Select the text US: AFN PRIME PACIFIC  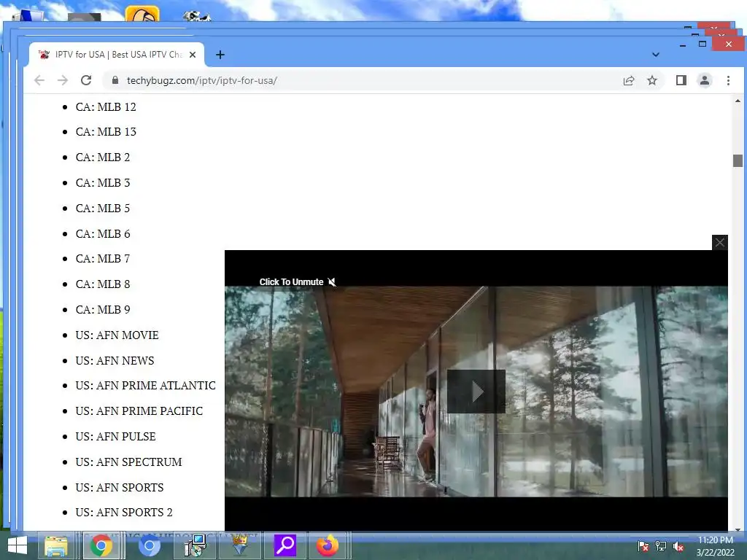click(139, 411)
